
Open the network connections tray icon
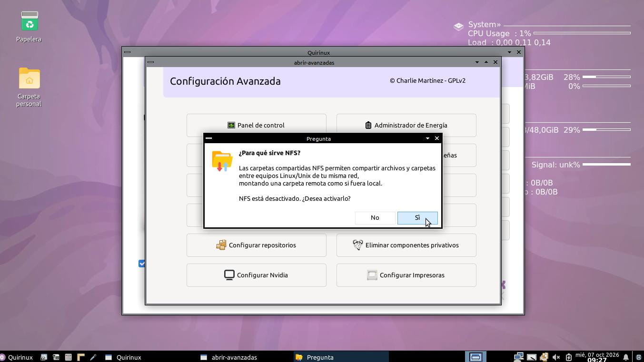pos(519,357)
